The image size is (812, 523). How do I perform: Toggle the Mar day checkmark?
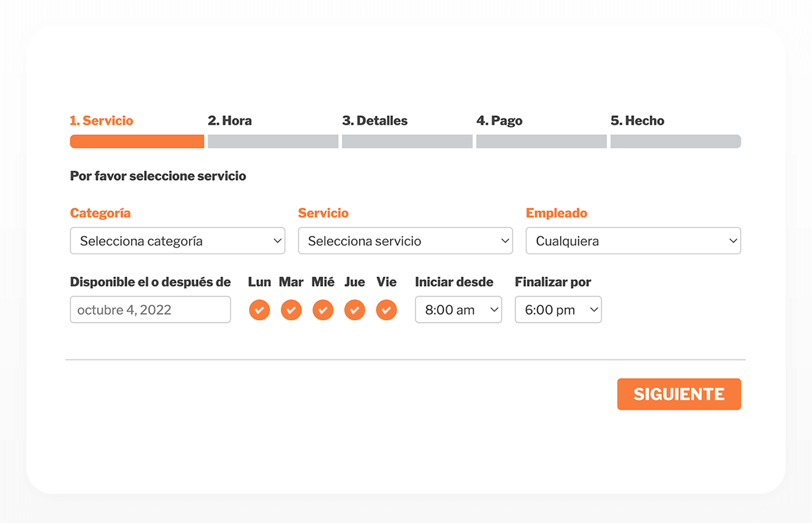click(x=291, y=310)
